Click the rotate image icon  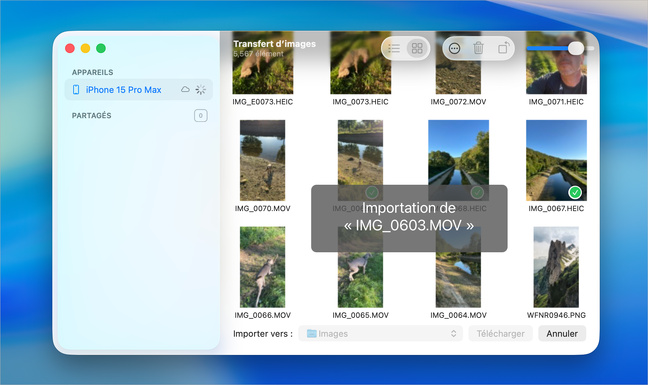tap(503, 48)
